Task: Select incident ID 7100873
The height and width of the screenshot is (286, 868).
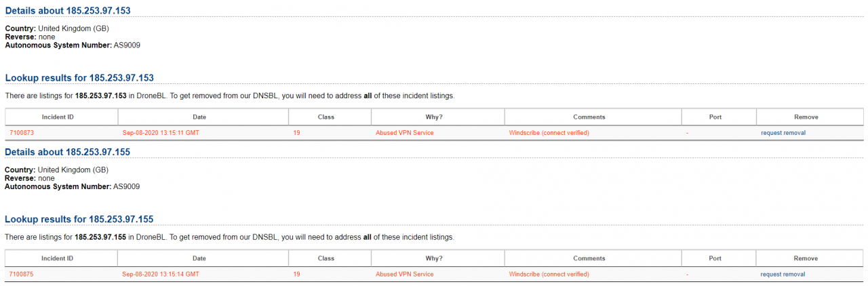Action: pos(22,133)
